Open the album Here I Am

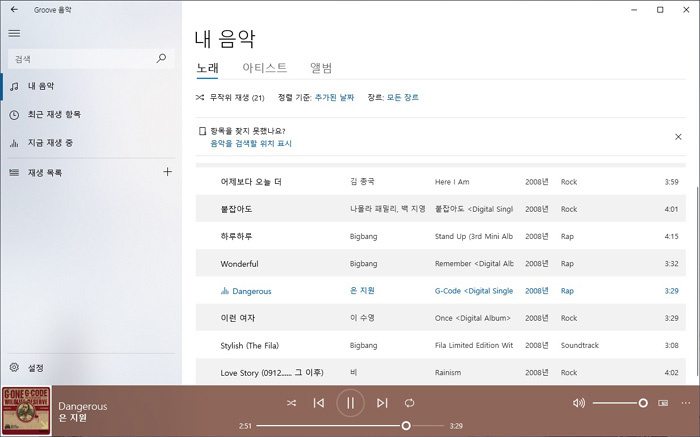tap(452, 182)
